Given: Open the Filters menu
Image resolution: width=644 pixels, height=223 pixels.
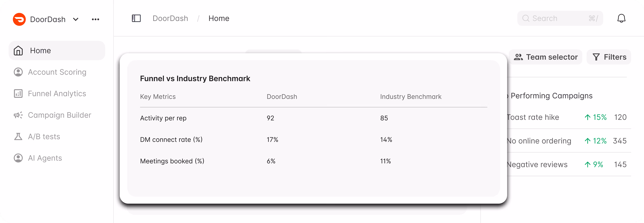Looking at the screenshot, I should [609, 57].
